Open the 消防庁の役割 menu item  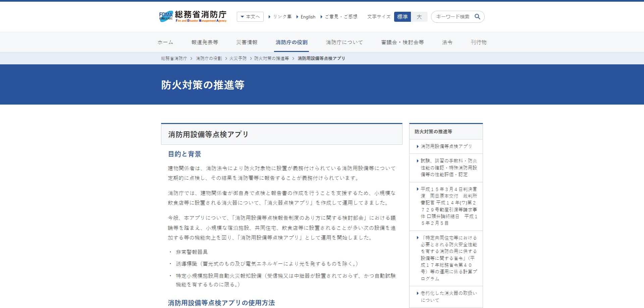(x=291, y=42)
